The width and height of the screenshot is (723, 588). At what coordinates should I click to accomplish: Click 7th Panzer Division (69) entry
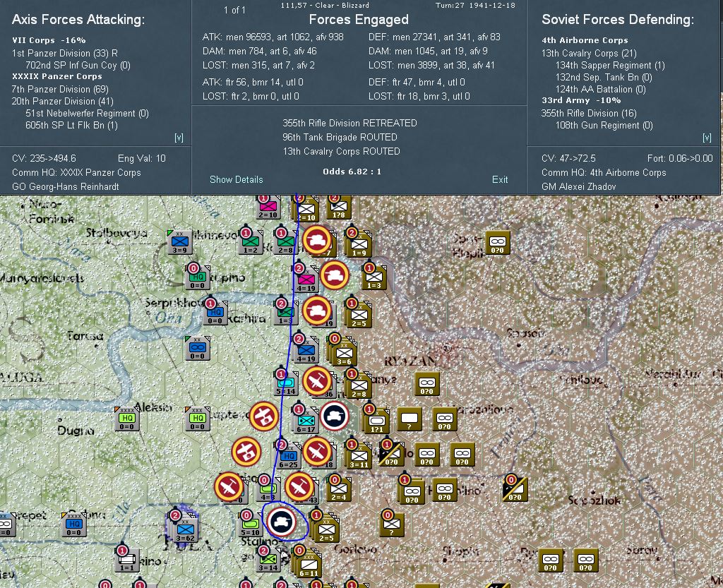click(x=60, y=89)
